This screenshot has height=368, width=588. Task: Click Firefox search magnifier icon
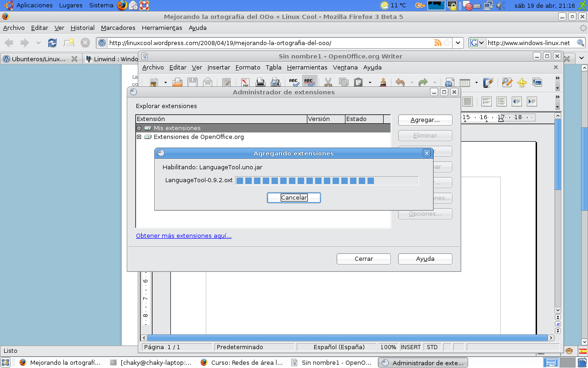click(x=581, y=43)
